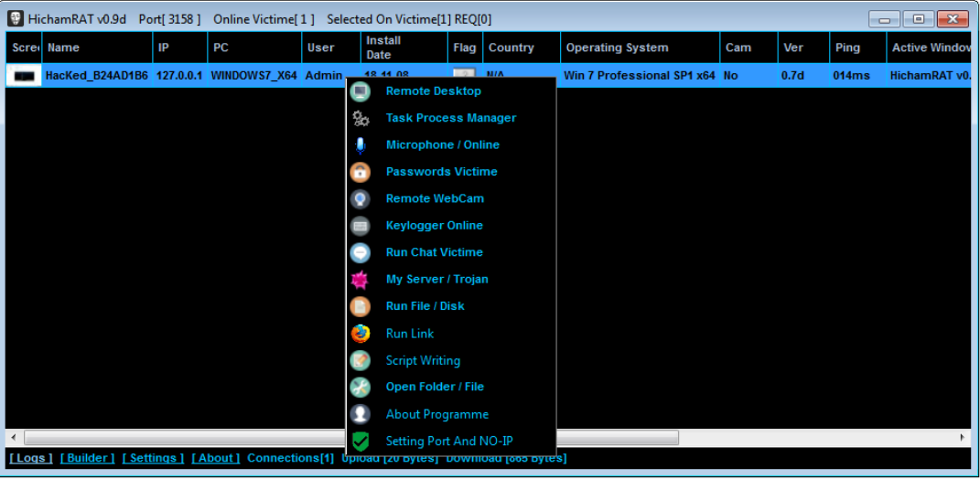
Task: Click the pink splat Trojan icon
Action: coord(360,280)
